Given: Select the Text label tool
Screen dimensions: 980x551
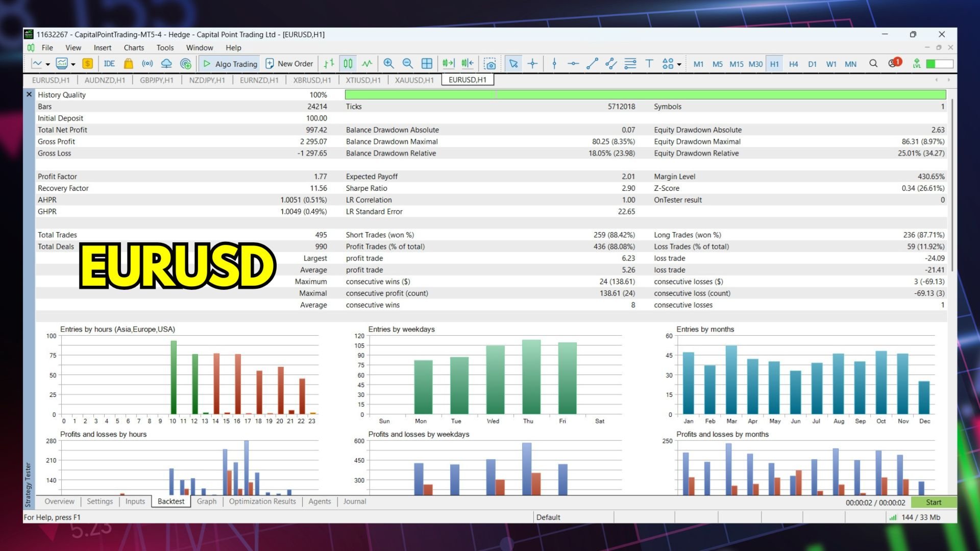Looking at the screenshot, I should (x=649, y=64).
